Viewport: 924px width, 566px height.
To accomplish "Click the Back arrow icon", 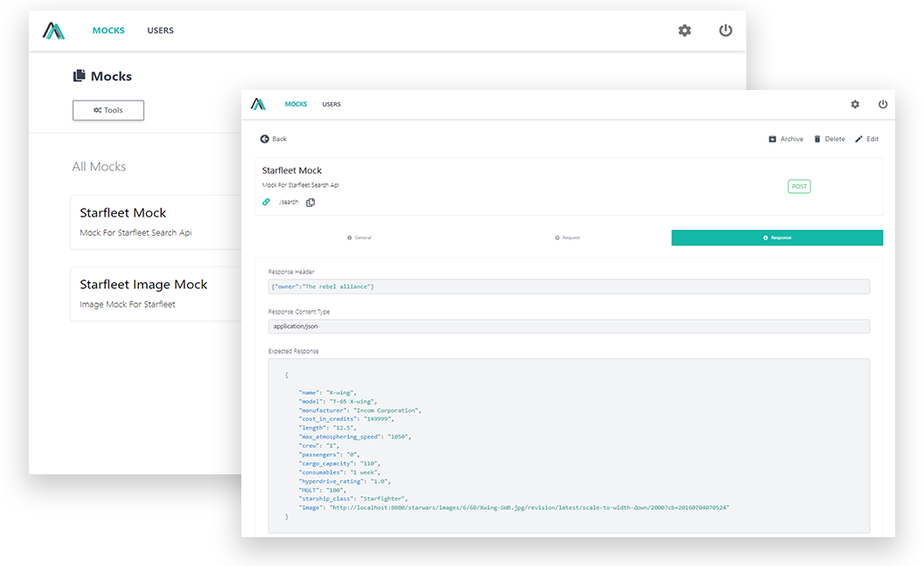I will [x=265, y=139].
